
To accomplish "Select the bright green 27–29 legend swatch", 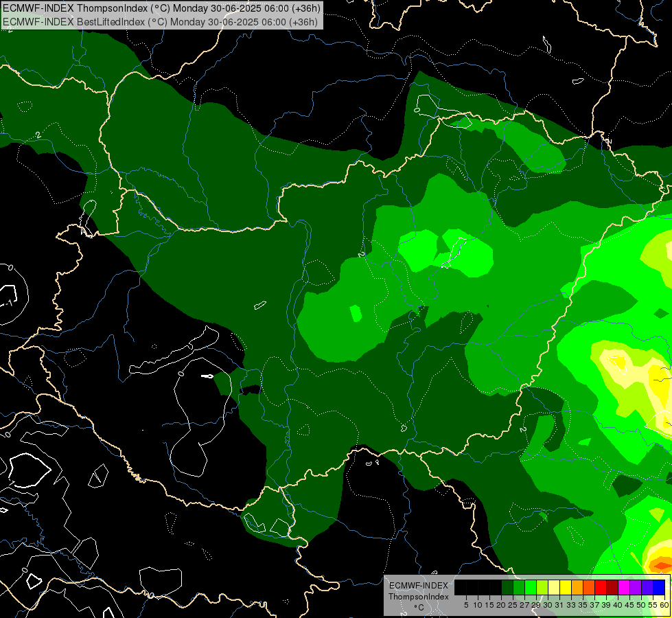I will point(531,588).
